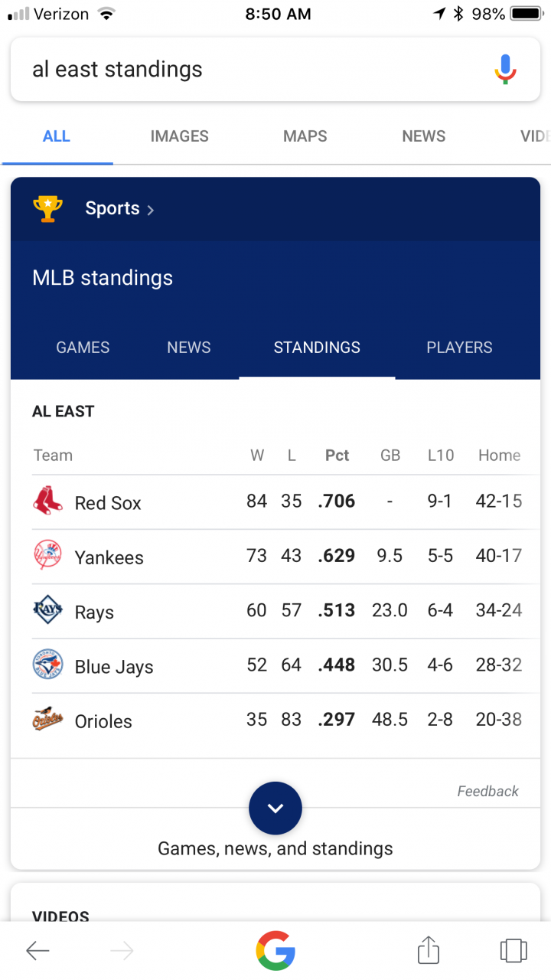Switch to the NEWS search tab
This screenshot has width=551, height=980.
(x=424, y=136)
